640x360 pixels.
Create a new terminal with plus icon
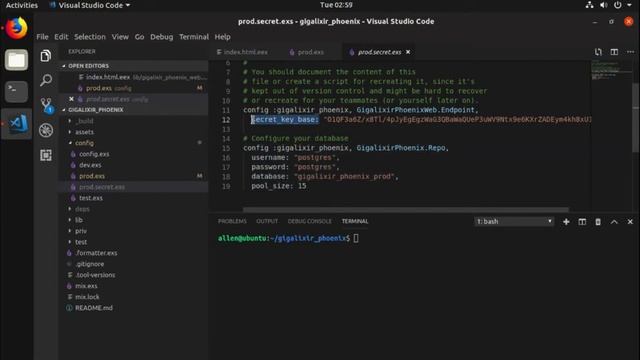click(x=566, y=222)
